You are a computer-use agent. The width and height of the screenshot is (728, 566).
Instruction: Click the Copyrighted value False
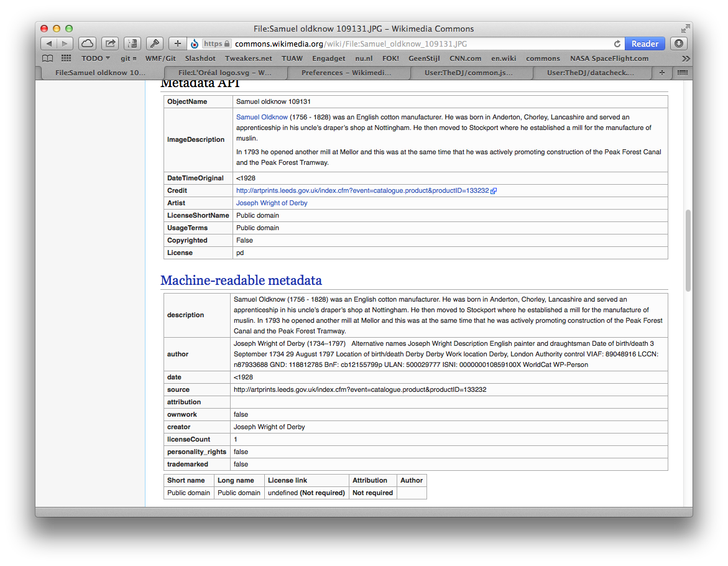pos(244,240)
